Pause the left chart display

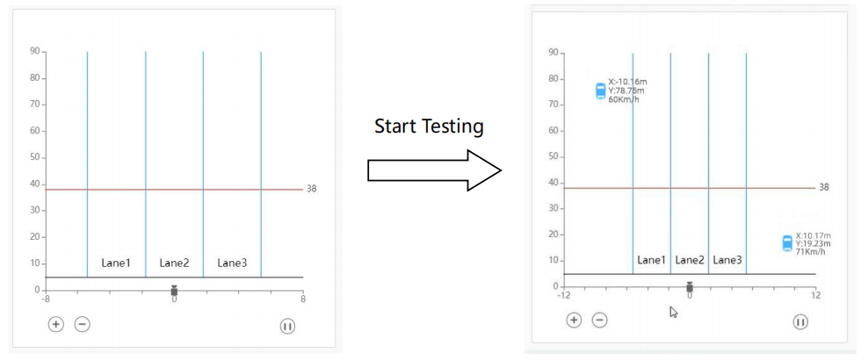[x=286, y=326]
